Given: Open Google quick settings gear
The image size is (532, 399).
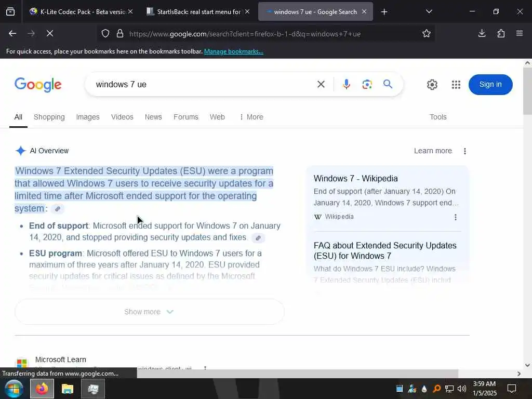Looking at the screenshot, I should (432, 85).
